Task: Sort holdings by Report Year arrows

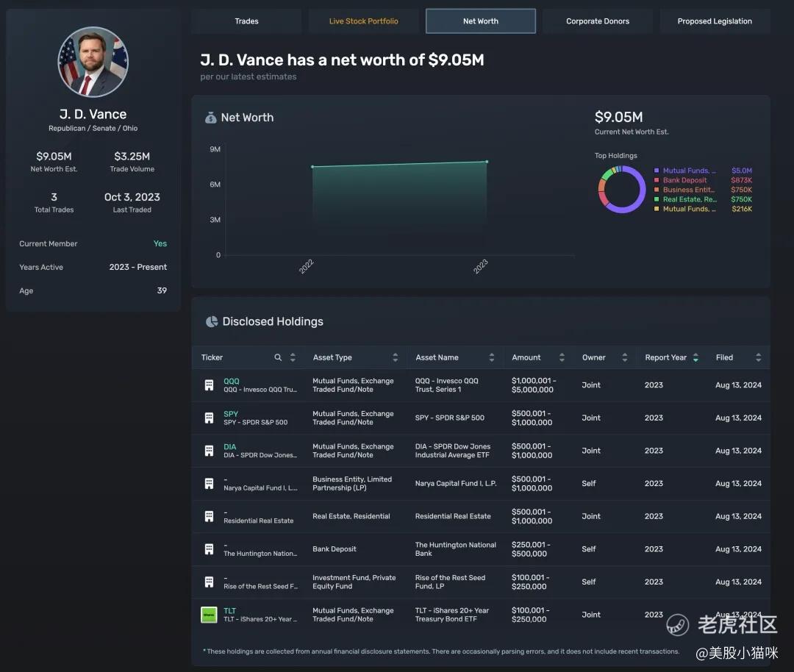Action: coord(695,357)
